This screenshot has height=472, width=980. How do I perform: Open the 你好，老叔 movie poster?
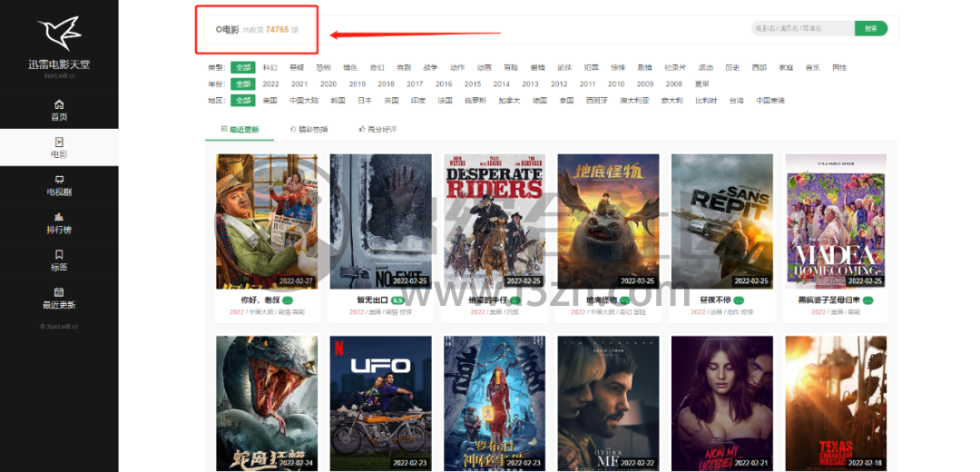point(267,221)
